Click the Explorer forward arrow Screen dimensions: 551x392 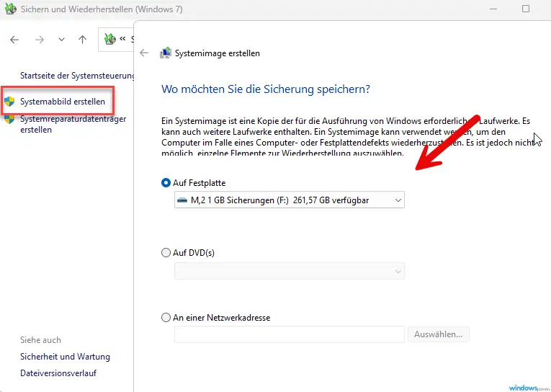40,40
